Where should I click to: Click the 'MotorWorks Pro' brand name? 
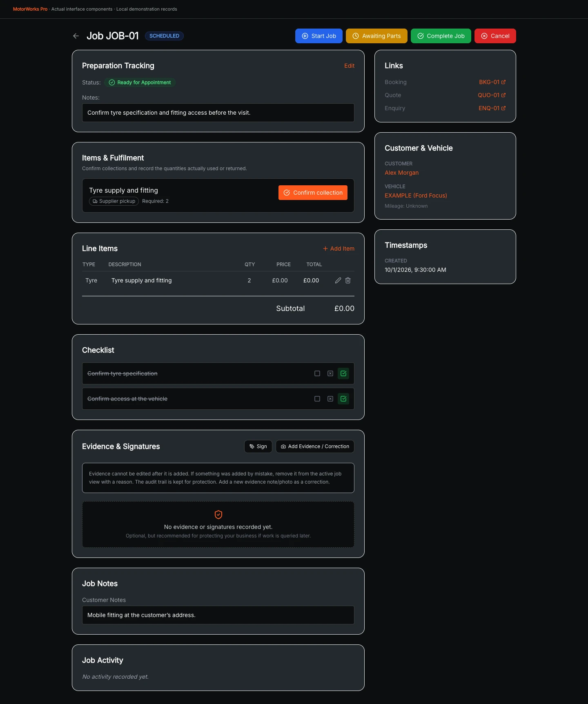[30, 9]
